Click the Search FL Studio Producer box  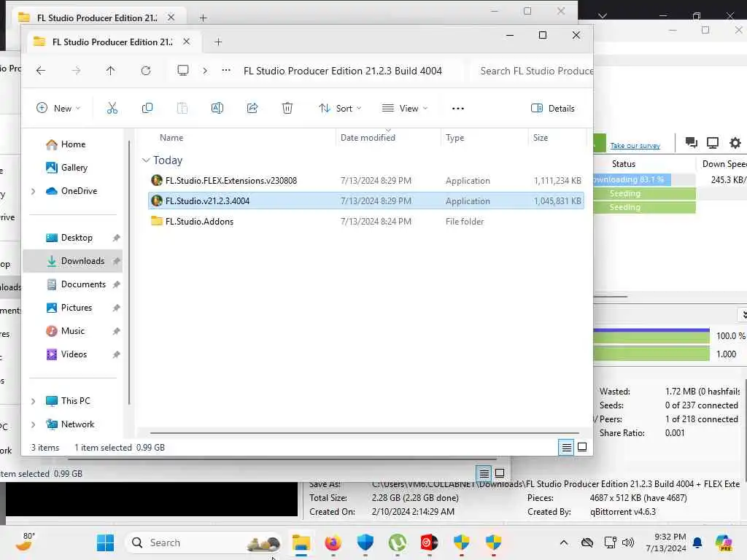click(x=532, y=71)
